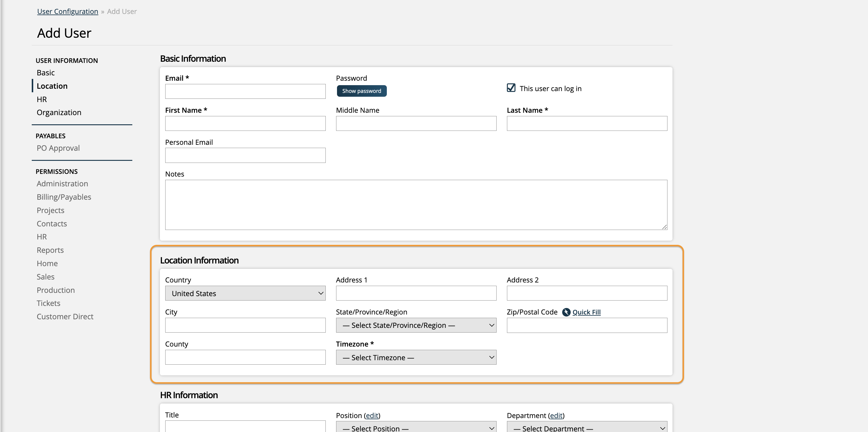
Task: Open PO Approval under Payables
Action: coord(58,148)
